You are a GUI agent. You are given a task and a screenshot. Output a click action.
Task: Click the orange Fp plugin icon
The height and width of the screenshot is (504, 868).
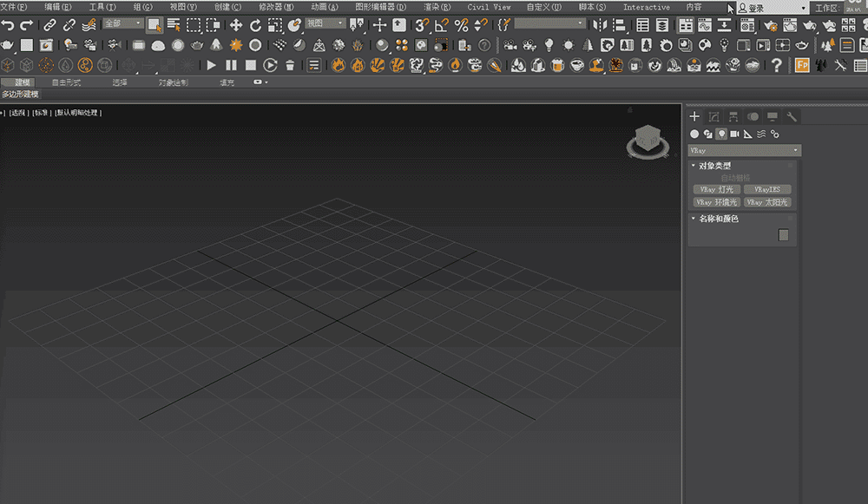(x=801, y=65)
